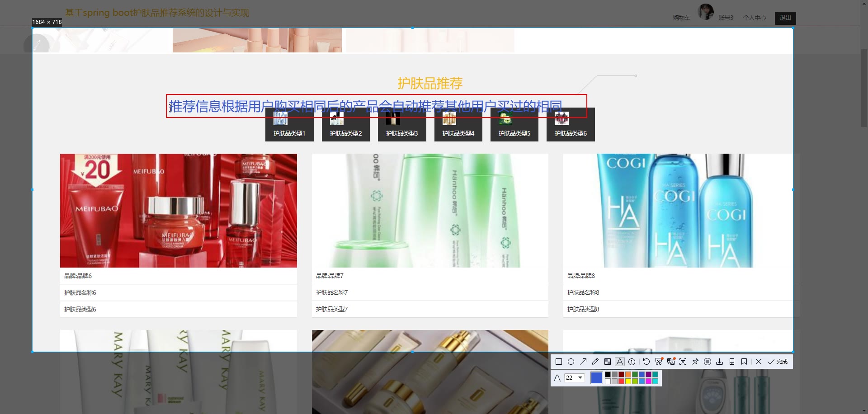
Task: Click the text 护肤品类型6 under red product
Action: click(80, 309)
